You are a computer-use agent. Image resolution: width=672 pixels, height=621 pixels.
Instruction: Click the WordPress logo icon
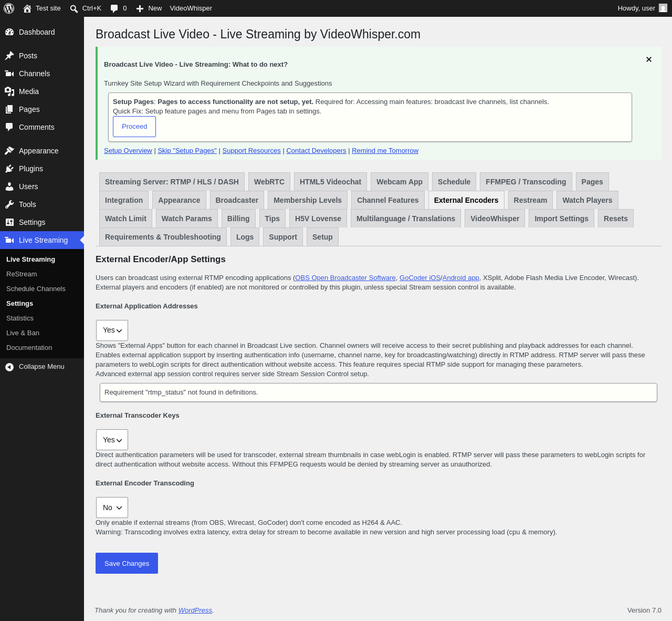(9, 8)
